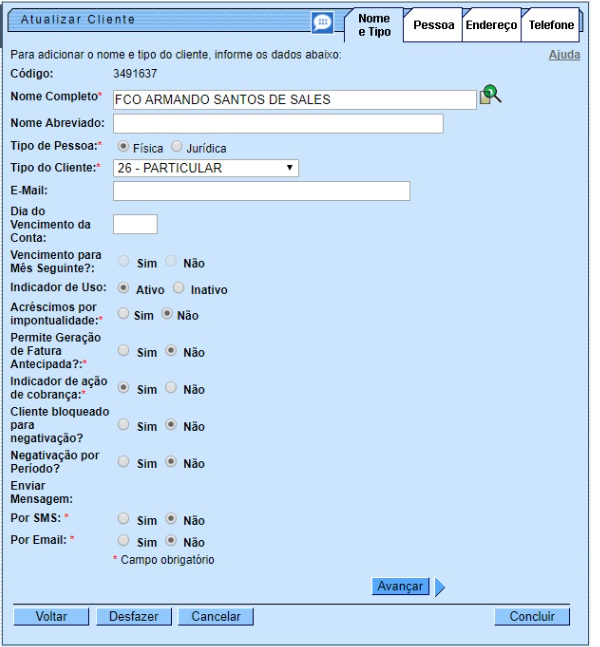Open the Endereço tab
Screen dimensions: 600x647
[x=491, y=25]
